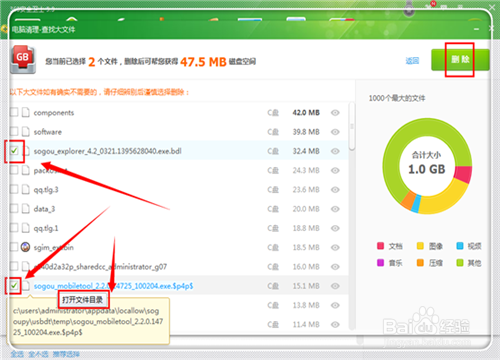The width and height of the screenshot is (500, 360).
Task: Click the eye icon beside 11.4 MB
Action: tap(335, 324)
